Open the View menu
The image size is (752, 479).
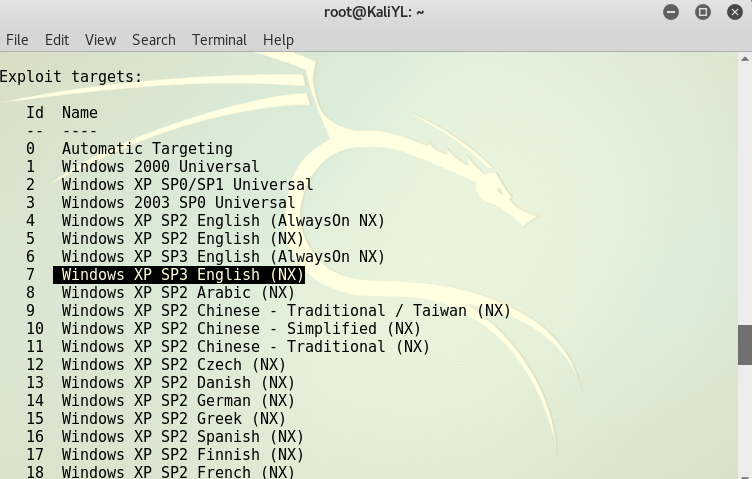(x=100, y=40)
